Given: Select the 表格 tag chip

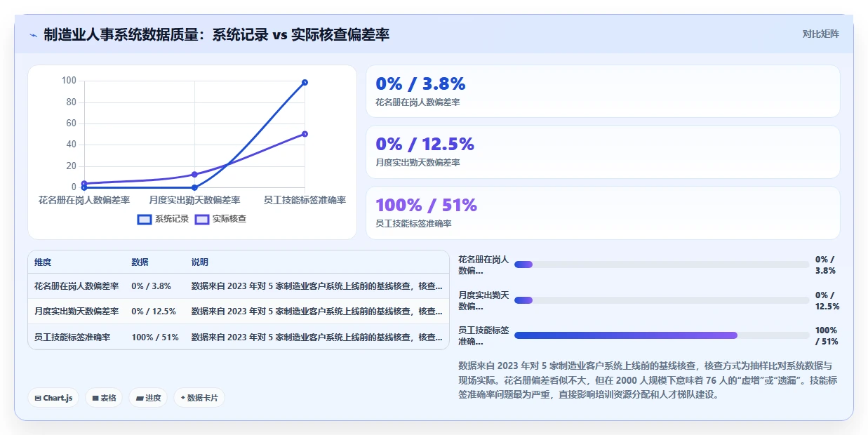Looking at the screenshot, I should pos(104,398).
